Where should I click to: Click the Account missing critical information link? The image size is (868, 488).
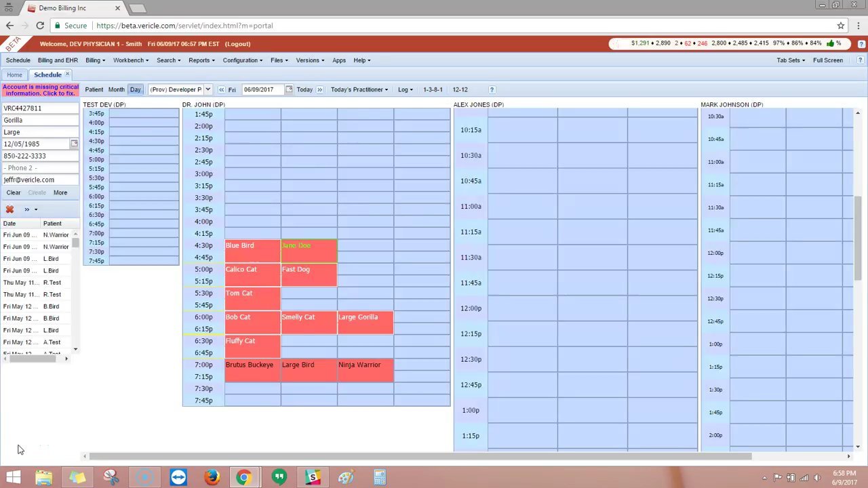coord(40,89)
